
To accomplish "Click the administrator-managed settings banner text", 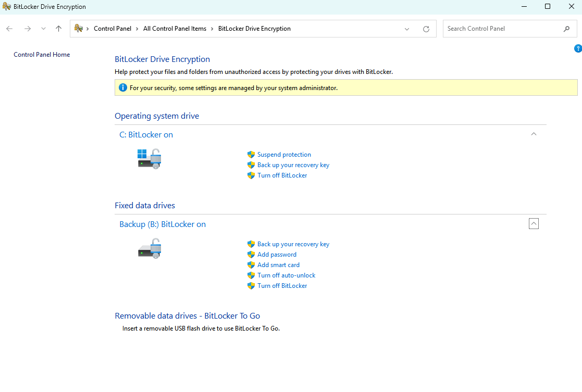I will 233,88.
